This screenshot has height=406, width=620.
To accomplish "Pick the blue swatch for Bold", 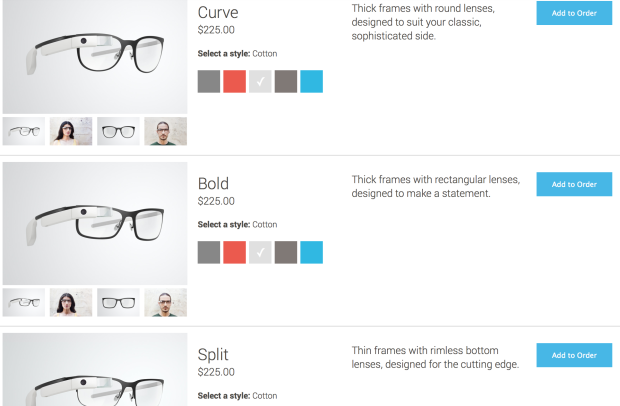I will click(312, 252).
